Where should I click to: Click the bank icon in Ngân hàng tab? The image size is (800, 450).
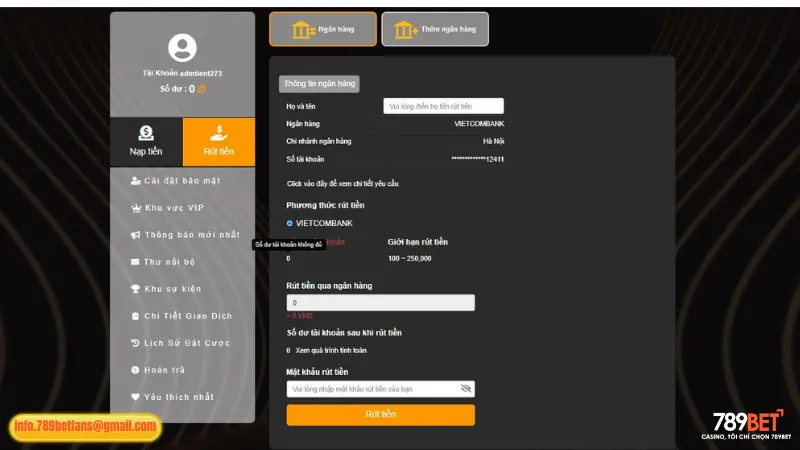point(303,30)
